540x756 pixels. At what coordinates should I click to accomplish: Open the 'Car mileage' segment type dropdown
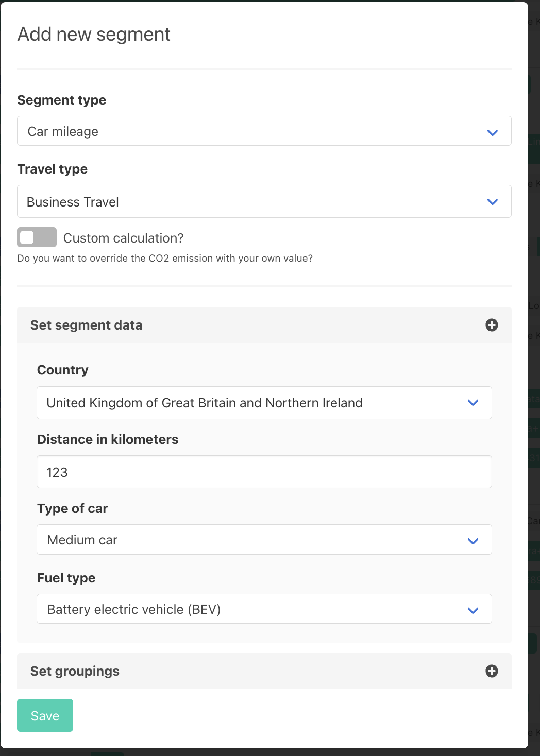(x=247, y=131)
